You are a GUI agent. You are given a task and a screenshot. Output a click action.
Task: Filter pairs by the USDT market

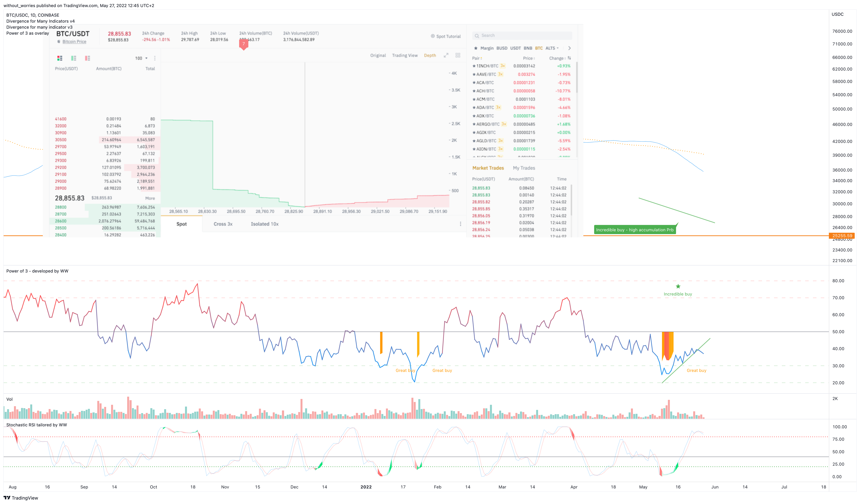515,48
